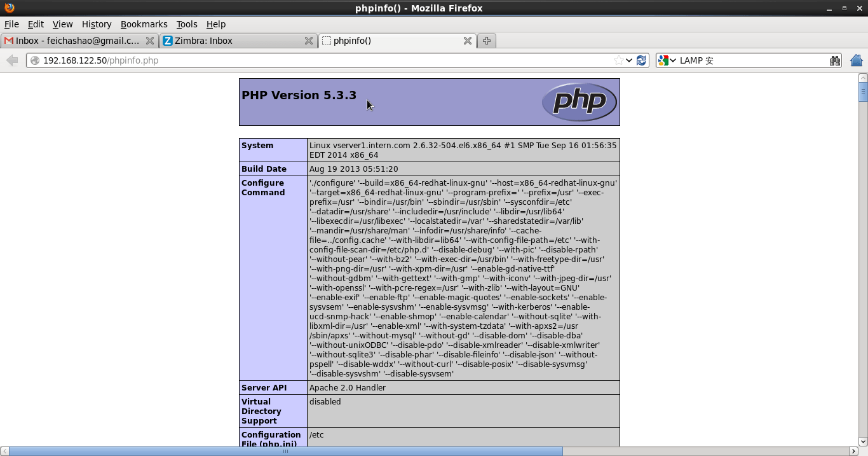Close the Zimbra: Inbox tab
868x456 pixels.
click(309, 41)
